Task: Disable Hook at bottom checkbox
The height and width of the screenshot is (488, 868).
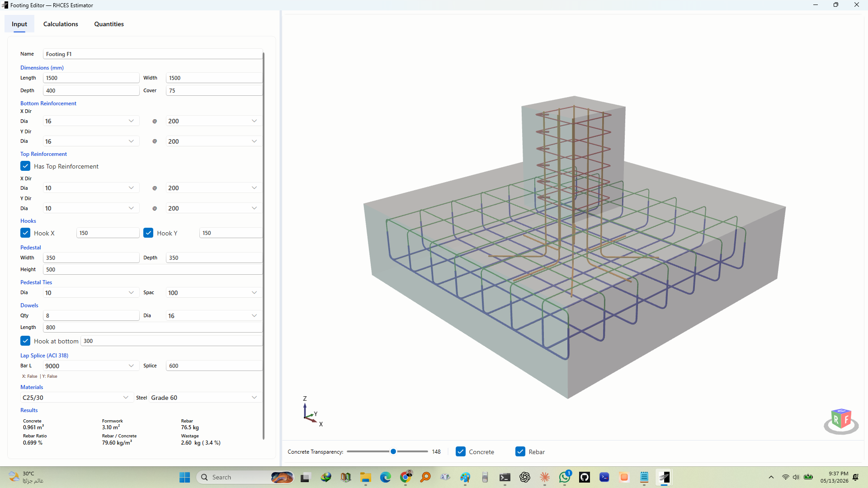Action: click(25, 341)
